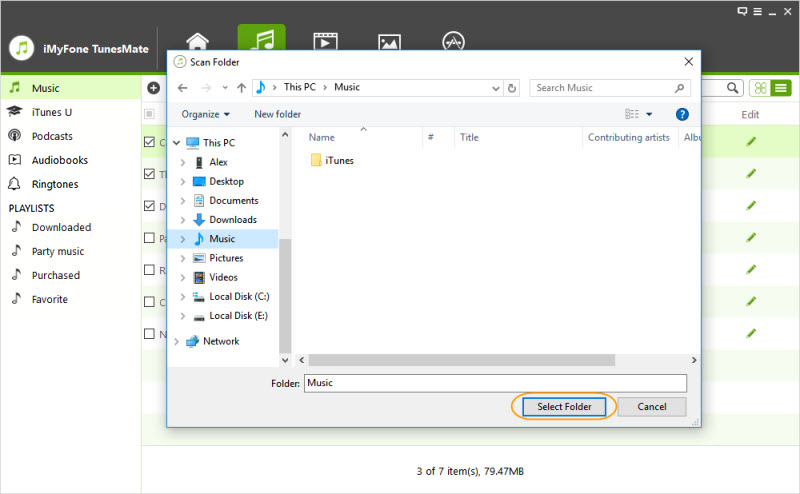Image resolution: width=800 pixels, height=494 pixels.
Task: Click the Forward arrow in Scan Folder dialog
Action: pos(206,88)
